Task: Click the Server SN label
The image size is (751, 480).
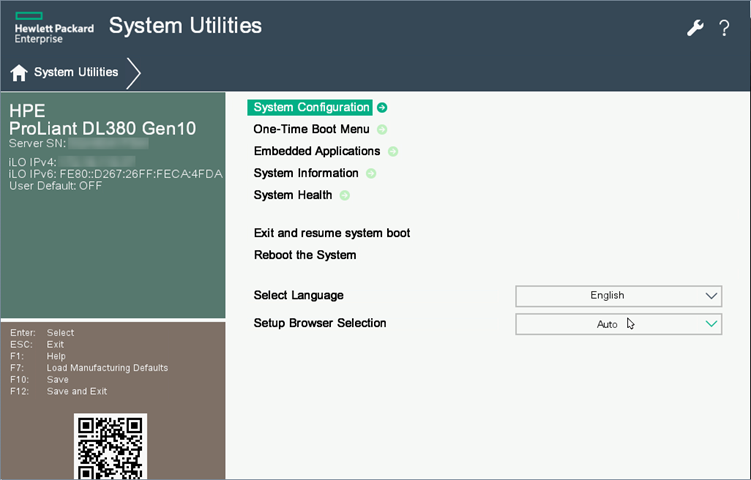Action: tap(37, 143)
